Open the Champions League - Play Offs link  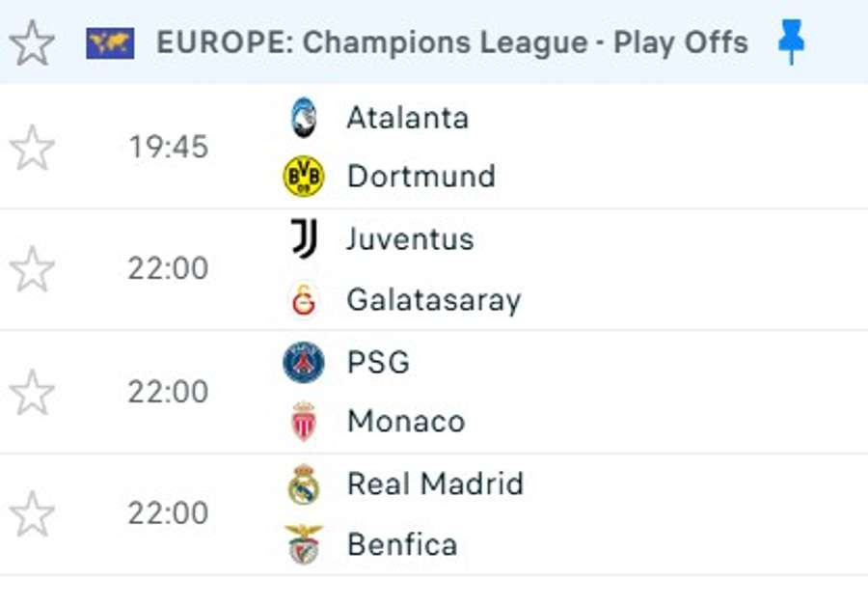[x=451, y=43]
